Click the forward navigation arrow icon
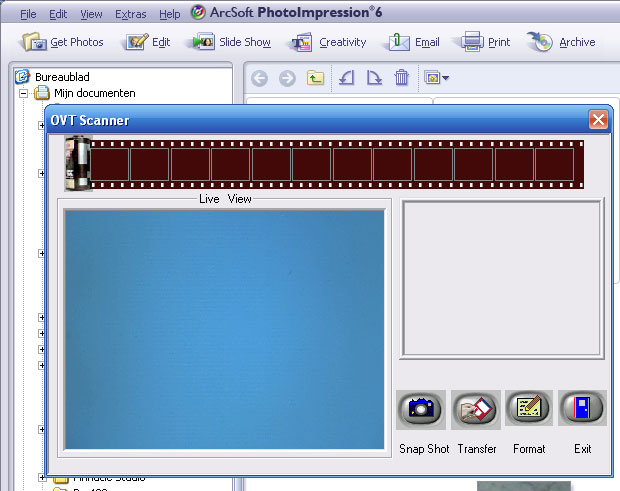This screenshot has width=620, height=491. pos(287,78)
